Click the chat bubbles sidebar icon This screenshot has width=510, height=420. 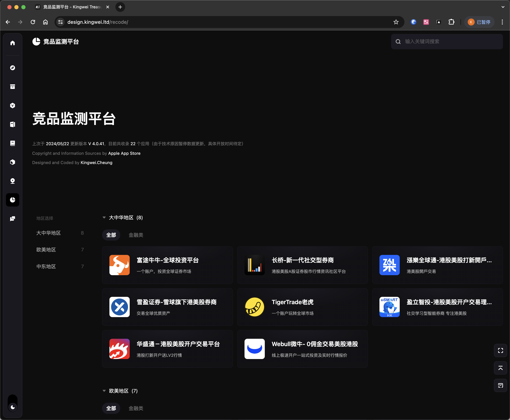pyautogui.click(x=13, y=219)
